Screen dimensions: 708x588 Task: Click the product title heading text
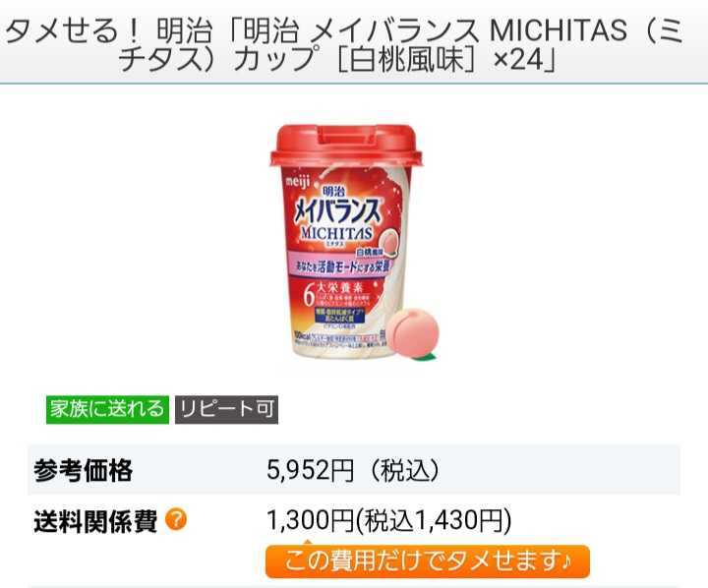coord(344,44)
